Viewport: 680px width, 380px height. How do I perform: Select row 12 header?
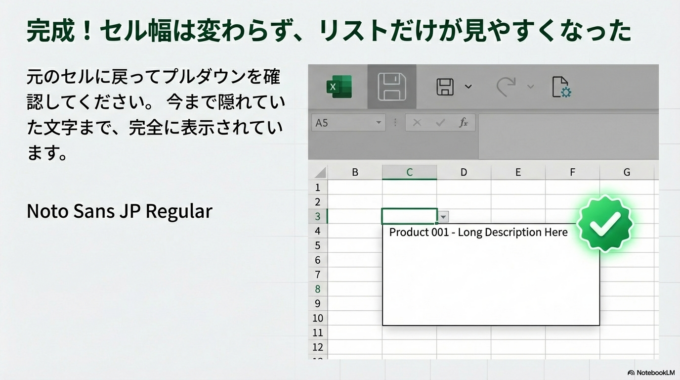[x=318, y=347]
